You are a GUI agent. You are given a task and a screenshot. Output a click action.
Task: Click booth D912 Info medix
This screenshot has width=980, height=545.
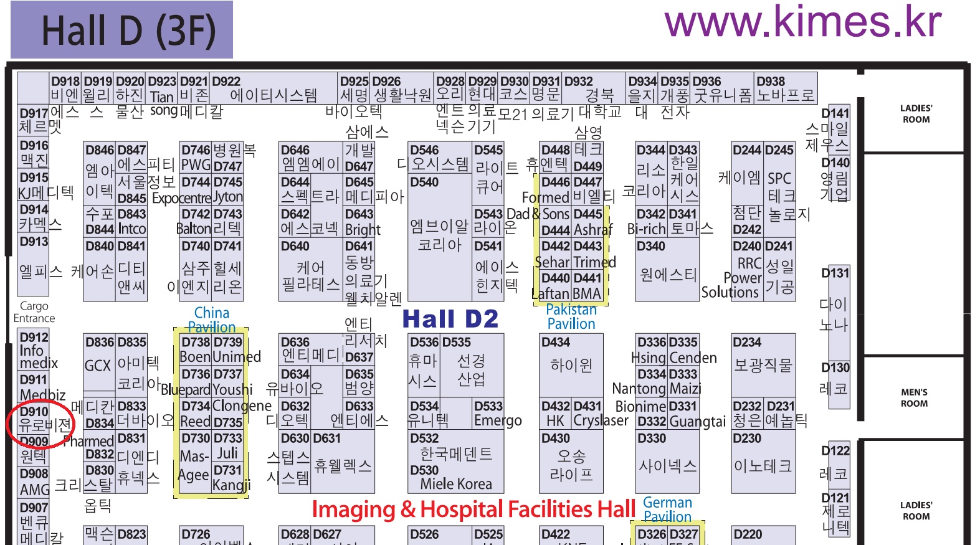[x=33, y=349]
